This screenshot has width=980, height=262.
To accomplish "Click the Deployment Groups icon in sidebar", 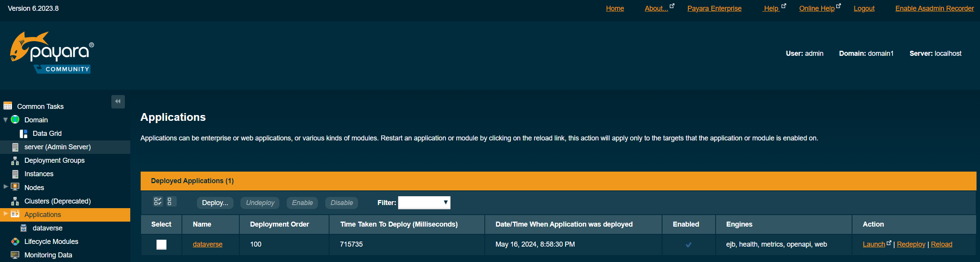I will click(15, 160).
